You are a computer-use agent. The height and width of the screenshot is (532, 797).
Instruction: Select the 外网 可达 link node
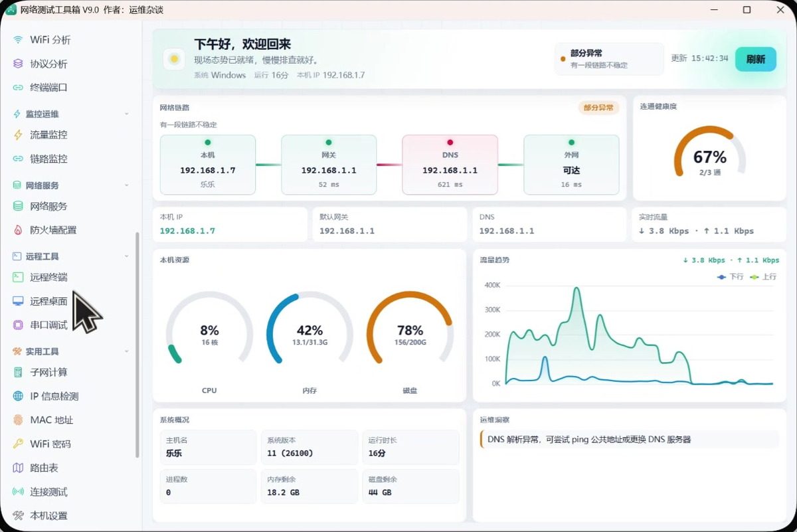571,165
